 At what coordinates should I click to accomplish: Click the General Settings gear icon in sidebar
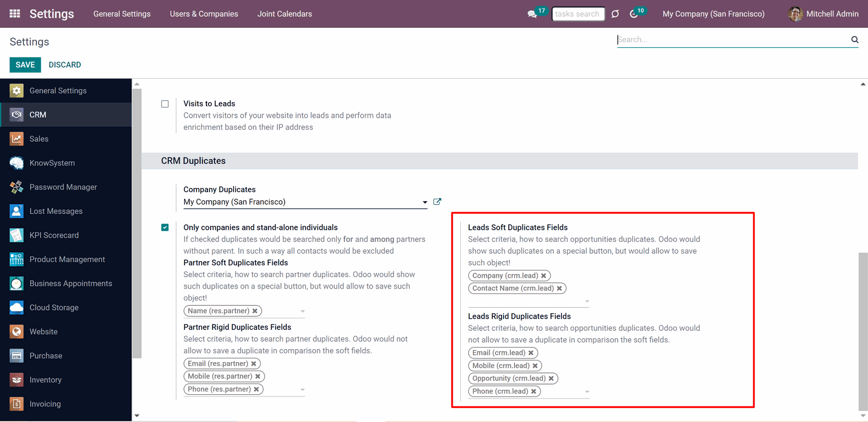[17, 91]
